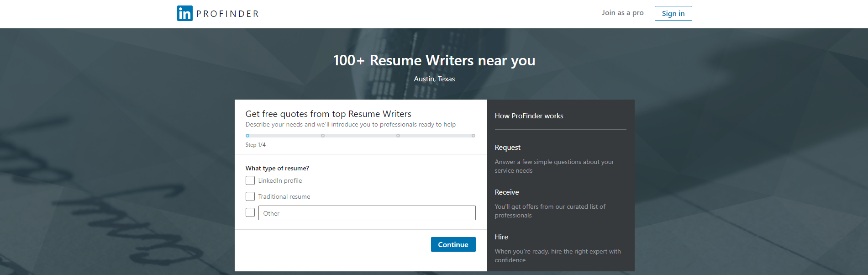Image resolution: width=868 pixels, height=275 pixels.
Task: Click into the Other text input field
Action: [x=367, y=213]
